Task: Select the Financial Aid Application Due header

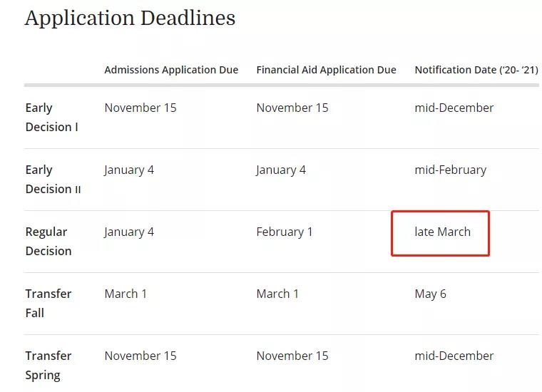Action: (x=326, y=70)
